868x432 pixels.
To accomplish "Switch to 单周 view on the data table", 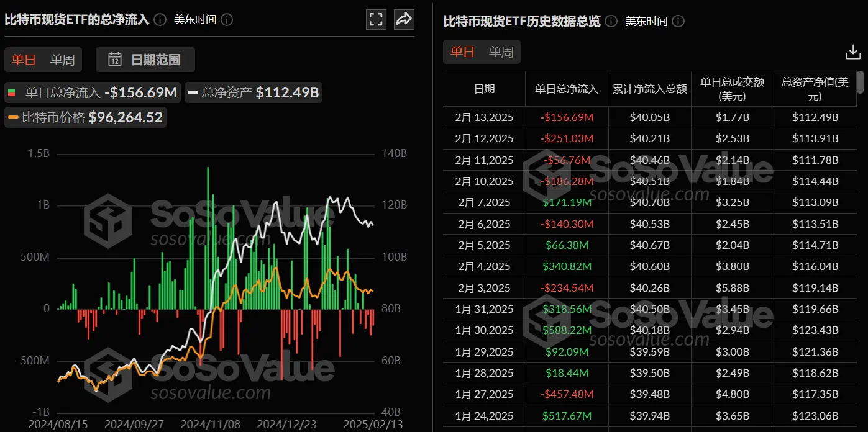I will (x=501, y=52).
